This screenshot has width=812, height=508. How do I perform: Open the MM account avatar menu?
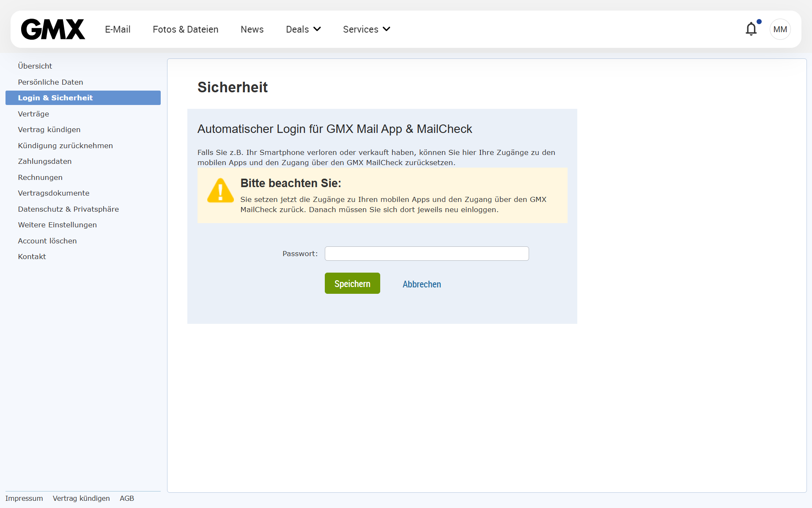click(x=780, y=29)
